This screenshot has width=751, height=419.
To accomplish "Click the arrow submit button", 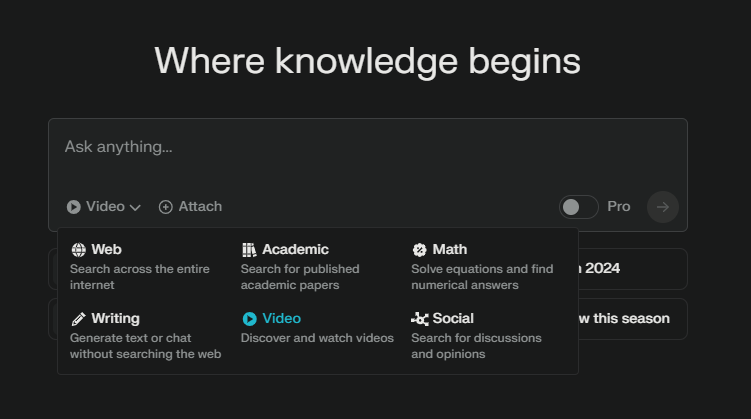I will click(x=663, y=207).
